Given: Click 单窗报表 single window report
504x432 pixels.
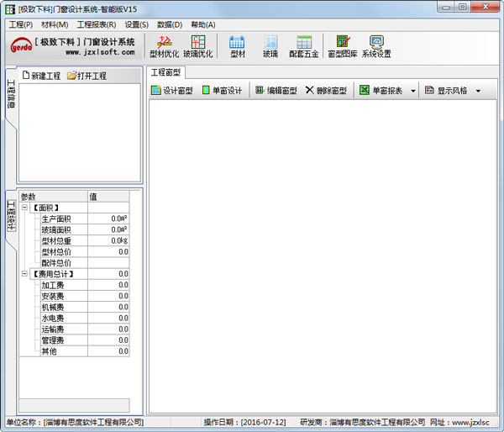Looking at the screenshot, I should coord(381,91).
